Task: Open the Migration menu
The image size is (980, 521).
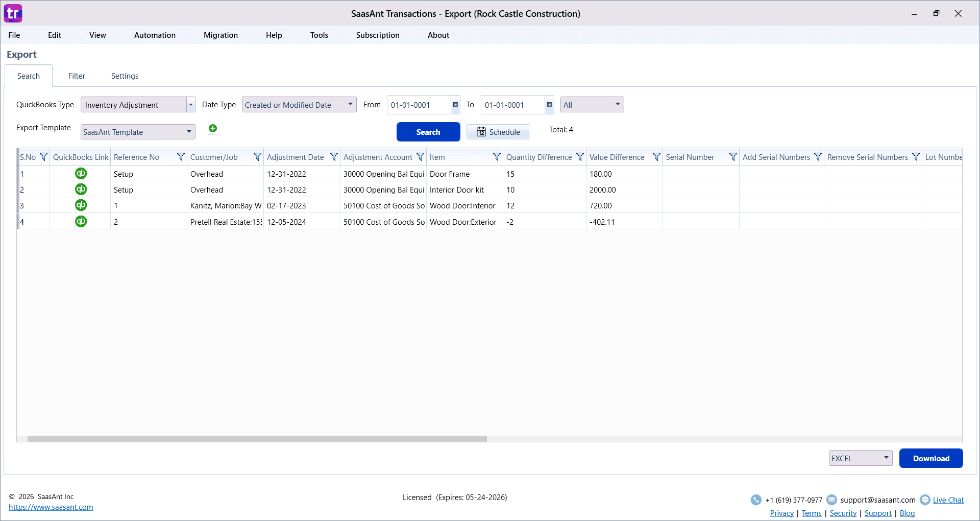Action: pyautogui.click(x=220, y=35)
